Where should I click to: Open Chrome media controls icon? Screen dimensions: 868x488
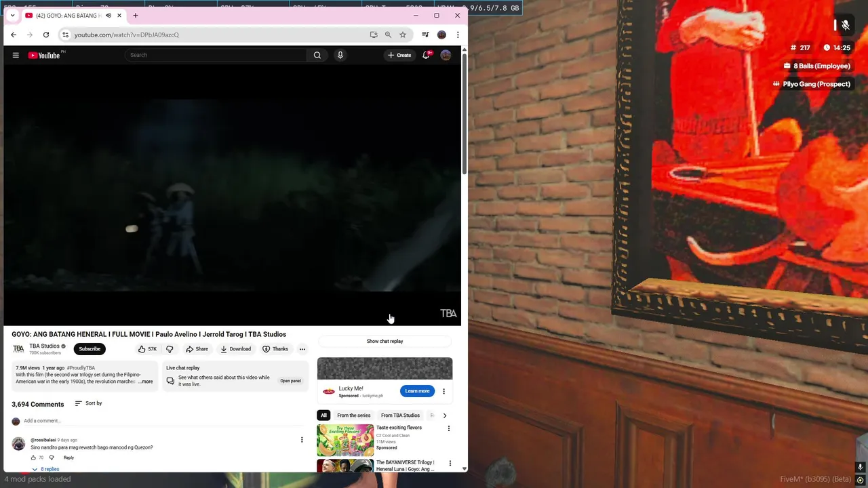[x=425, y=35]
